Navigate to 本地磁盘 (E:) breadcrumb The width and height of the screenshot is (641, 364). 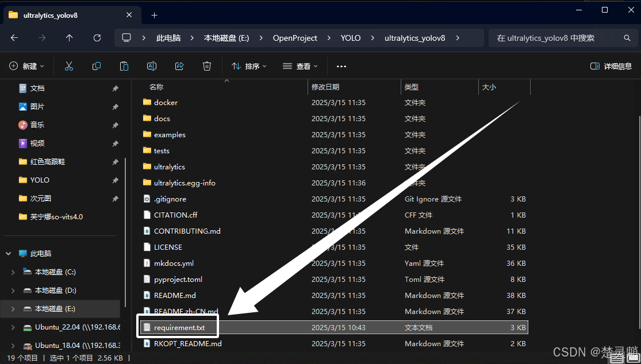point(227,38)
